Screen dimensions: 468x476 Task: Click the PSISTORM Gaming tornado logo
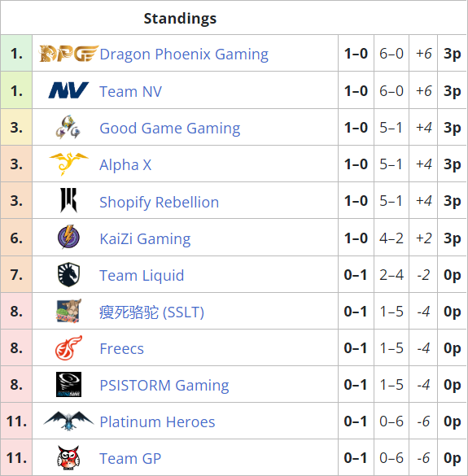(x=68, y=384)
